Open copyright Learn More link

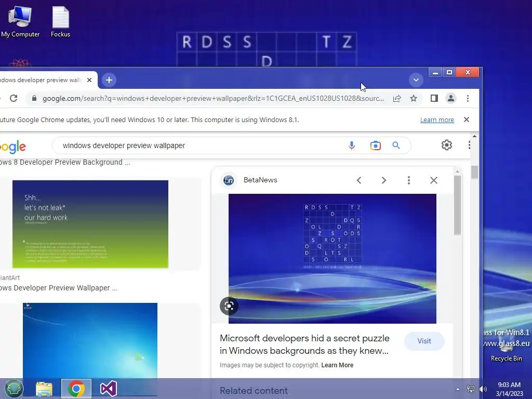[337, 365]
